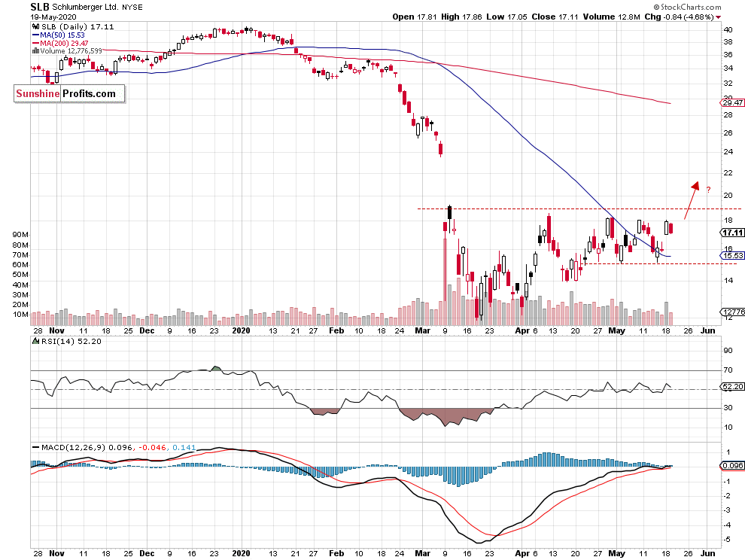Click the Volume 12,776,599 legend entry
Image resolution: width=745 pixels, height=560 pixels.
coord(71,51)
